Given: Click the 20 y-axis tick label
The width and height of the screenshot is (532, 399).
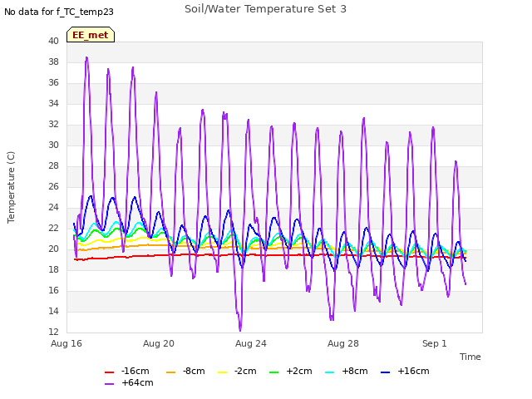Looking at the screenshot, I should point(53,249).
